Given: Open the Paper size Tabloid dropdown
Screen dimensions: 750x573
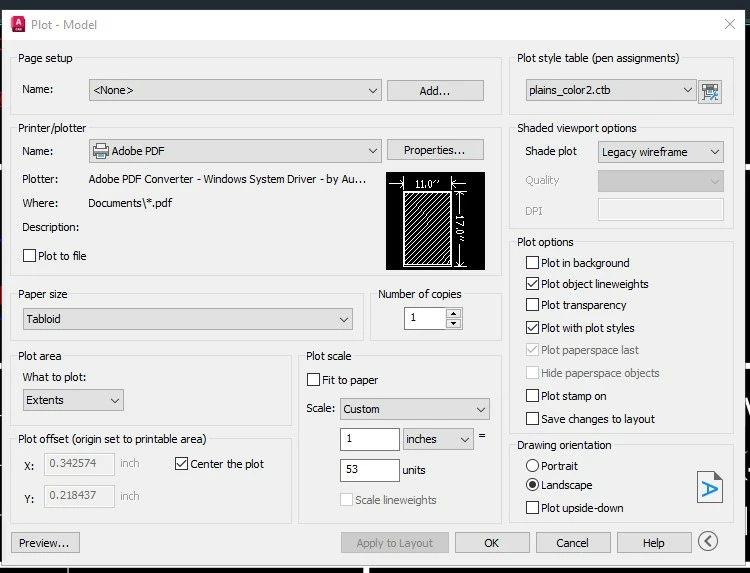Looking at the screenshot, I should [x=188, y=319].
